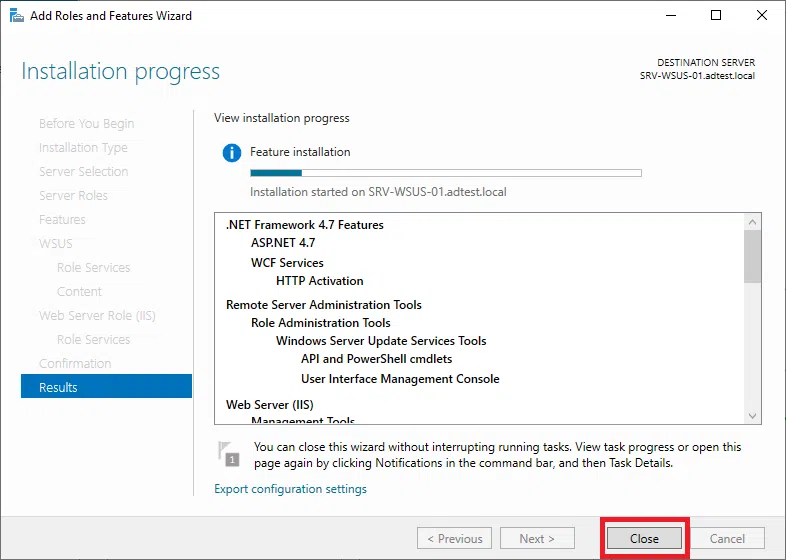The height and width of the screenshot is (560, 786).
Task: Open the Export configuration settings link
Action: 290,489
